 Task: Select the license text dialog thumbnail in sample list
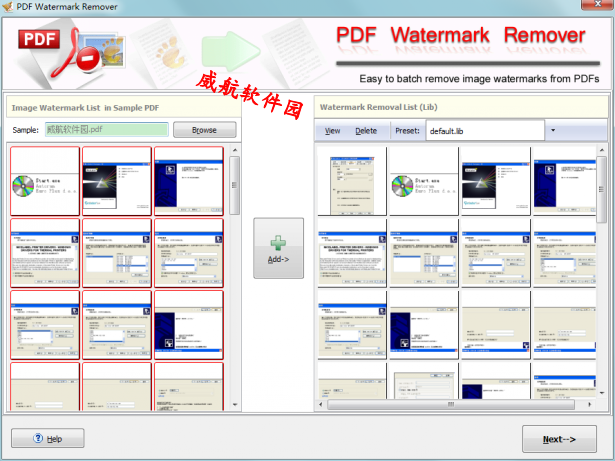pos(45,253)
